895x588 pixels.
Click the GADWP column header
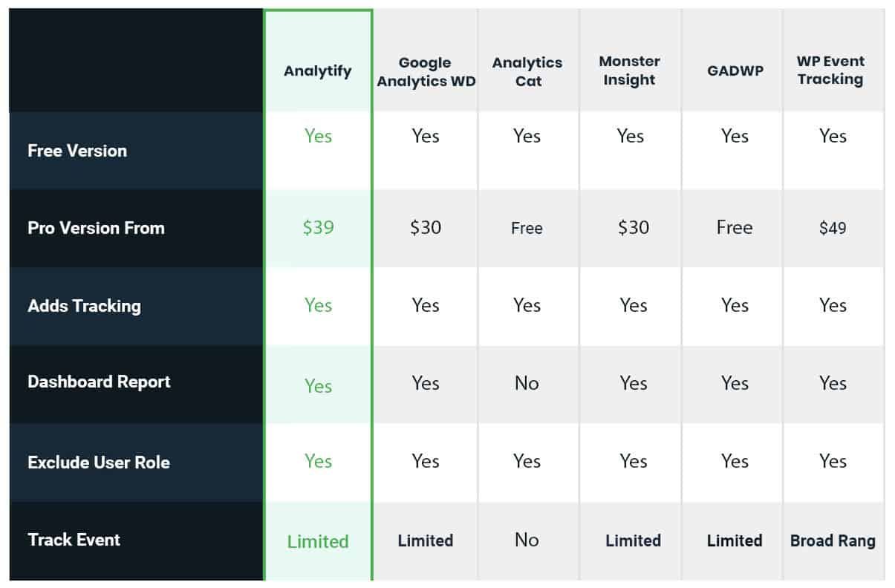[735, 72]
